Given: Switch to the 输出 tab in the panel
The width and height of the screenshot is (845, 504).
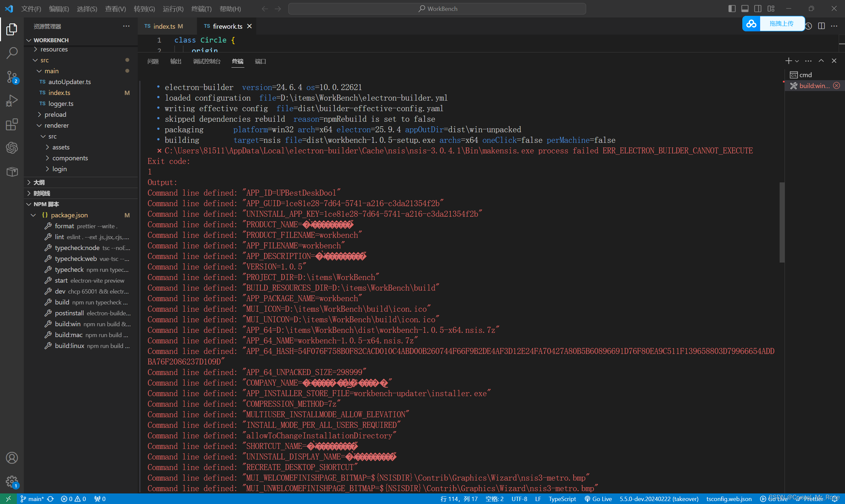Looking at the screenshot, I should click(175, 61).
